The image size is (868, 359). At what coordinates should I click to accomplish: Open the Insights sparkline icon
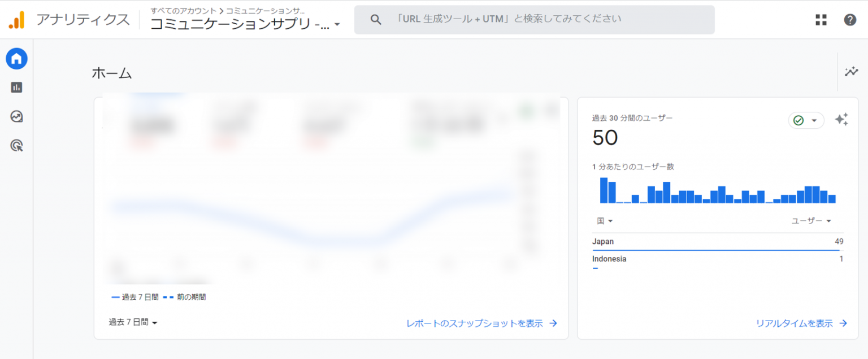click(851, 72)
